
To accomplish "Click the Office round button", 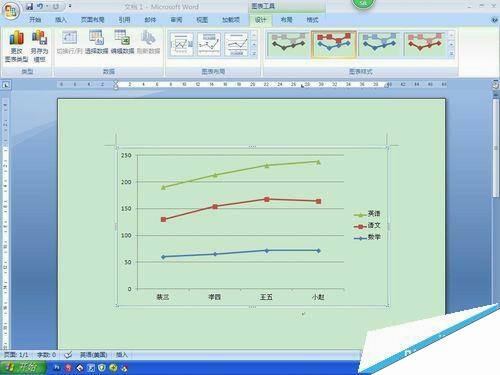I will (x=11, y=11).
